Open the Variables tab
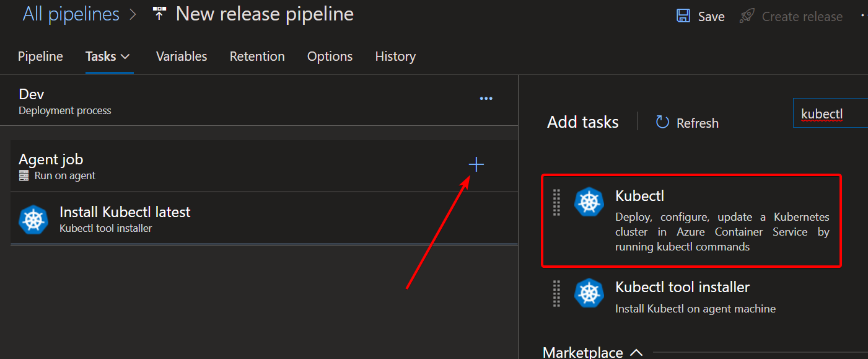868x359 pixels. click(182, 56)
